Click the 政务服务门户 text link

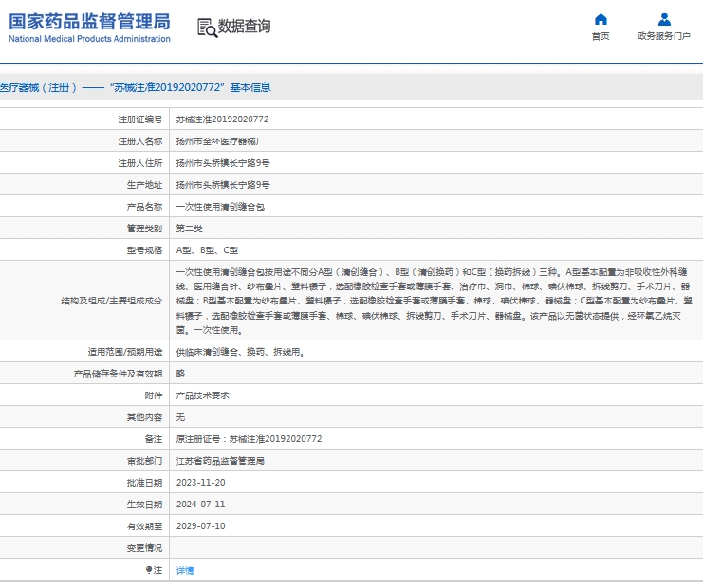click(664, 36)
